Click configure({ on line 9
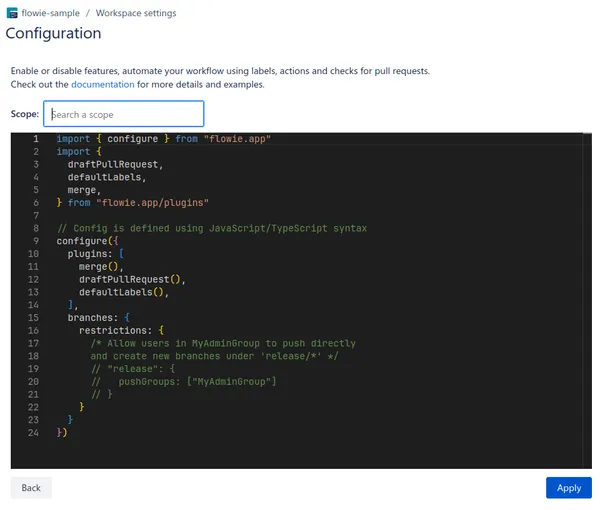 [88, 241]
